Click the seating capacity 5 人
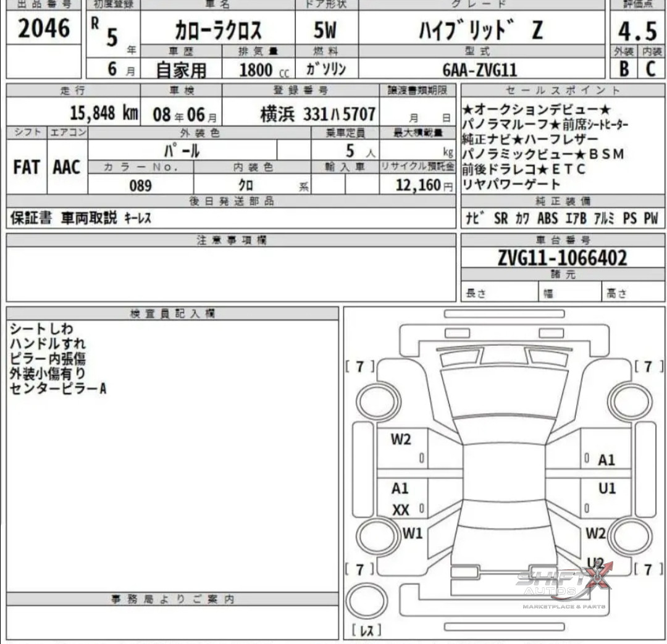The image size is (667, 644). [x=360, y=151]
